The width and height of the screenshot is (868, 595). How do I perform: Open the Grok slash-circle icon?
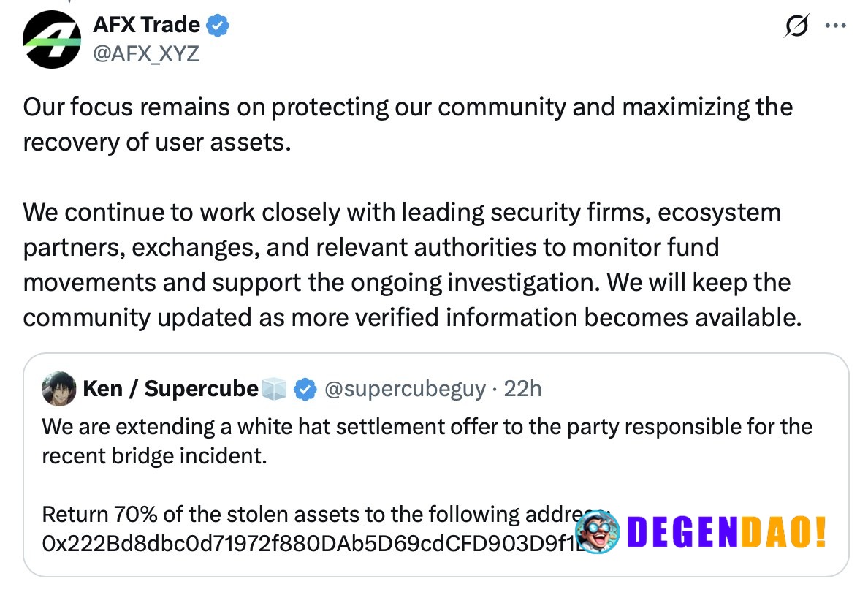tap(796, 26)
